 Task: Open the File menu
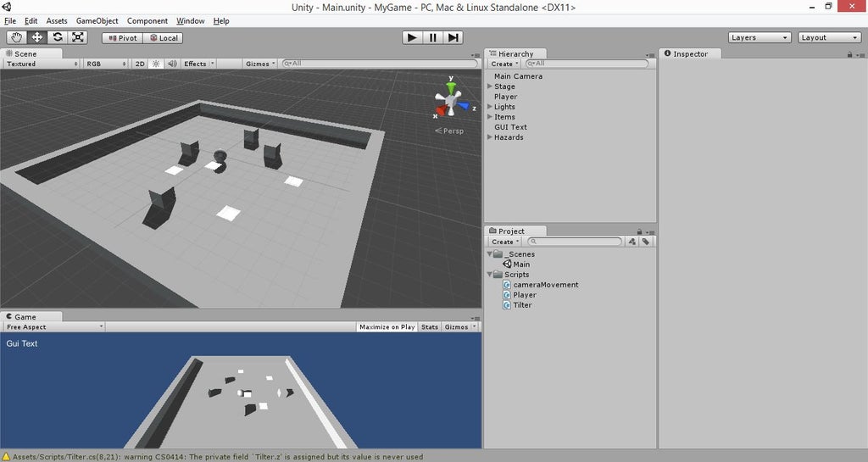[10, 21]
